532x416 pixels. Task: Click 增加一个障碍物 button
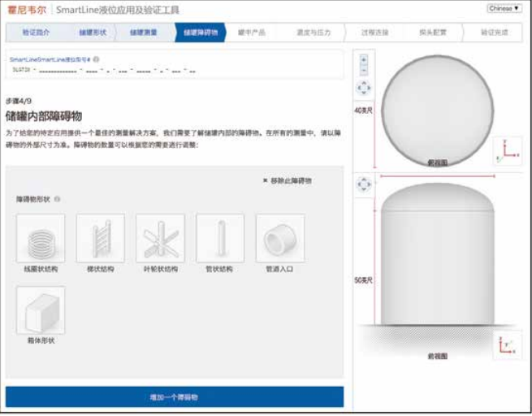tap(175, 397)
